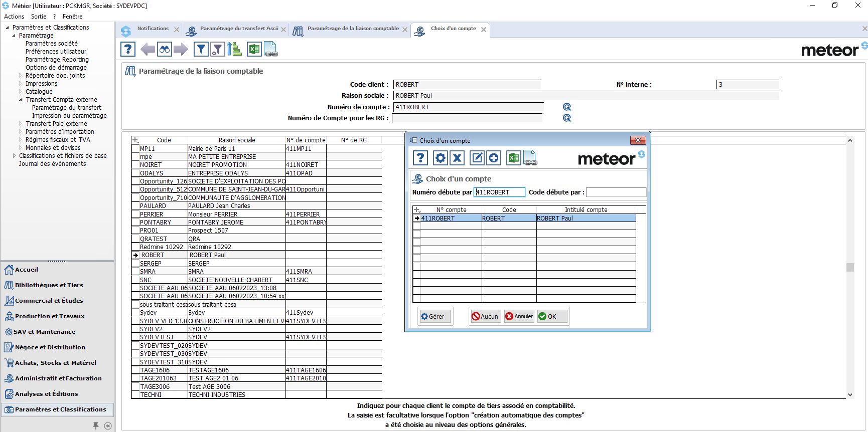Collapse Paramètres et Classifications tree root

pos(7,28)
